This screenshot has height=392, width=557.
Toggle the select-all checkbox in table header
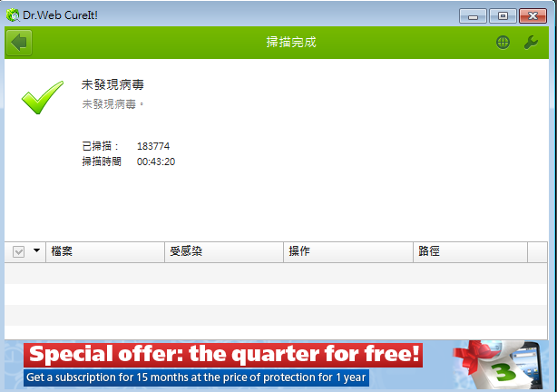coord(18,251)
